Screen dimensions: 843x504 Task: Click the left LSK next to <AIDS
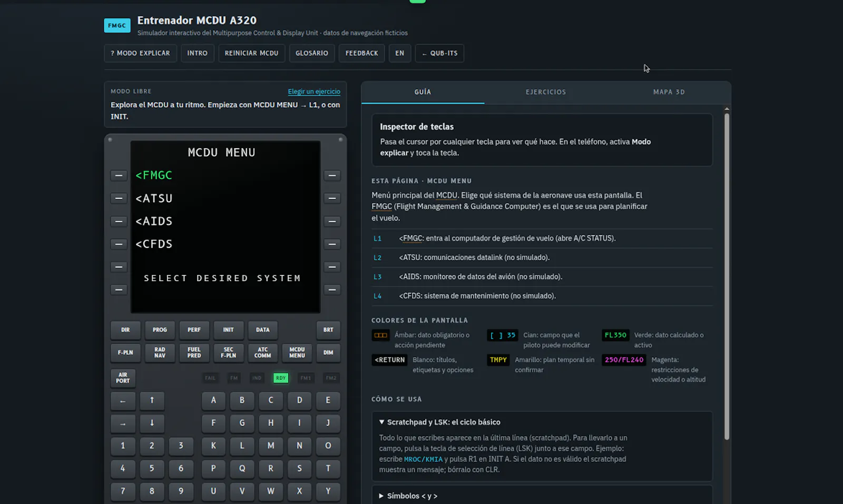(x=119, y=221)
